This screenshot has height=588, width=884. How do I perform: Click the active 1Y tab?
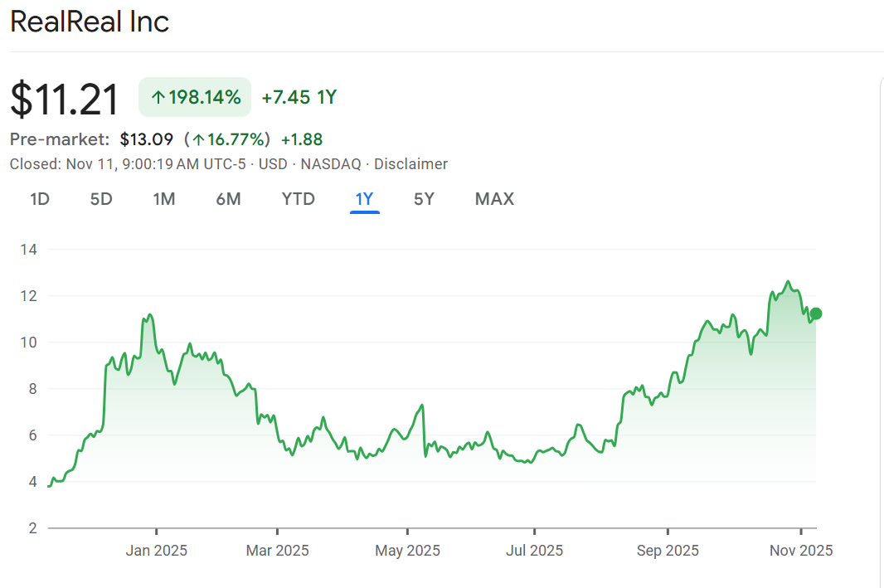[364, 199]
